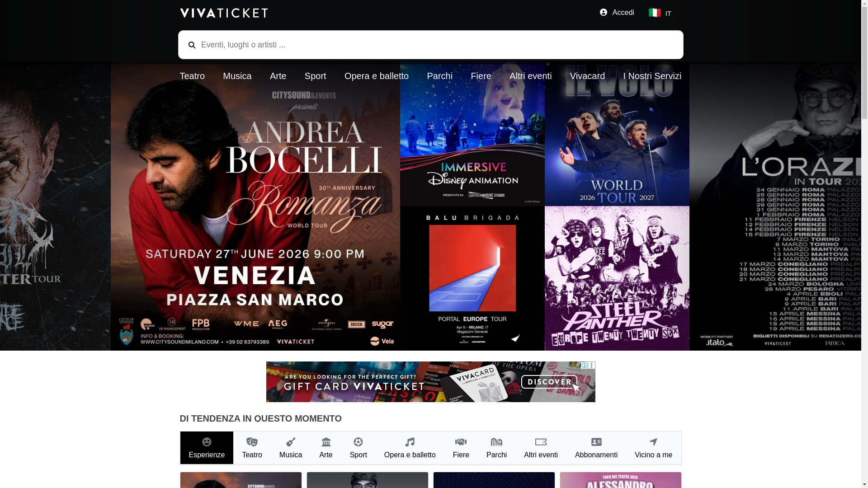Select the Opera e balletto note icon tab

click(410, 448)
